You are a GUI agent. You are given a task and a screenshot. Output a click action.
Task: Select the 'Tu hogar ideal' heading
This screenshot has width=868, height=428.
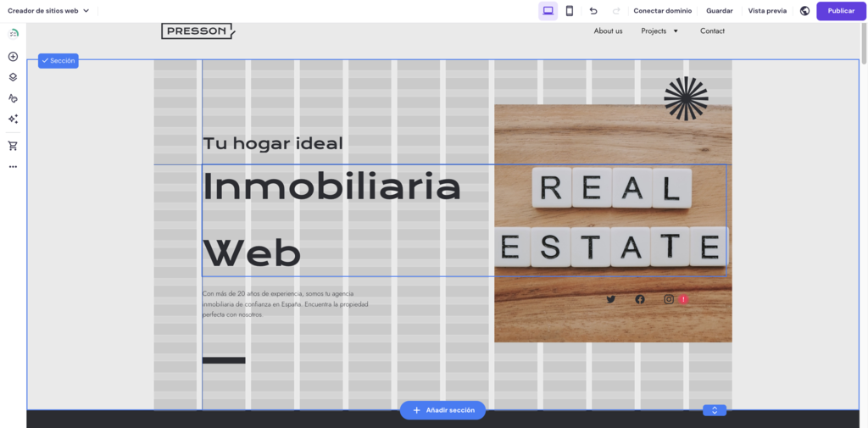tap(273, 143)
